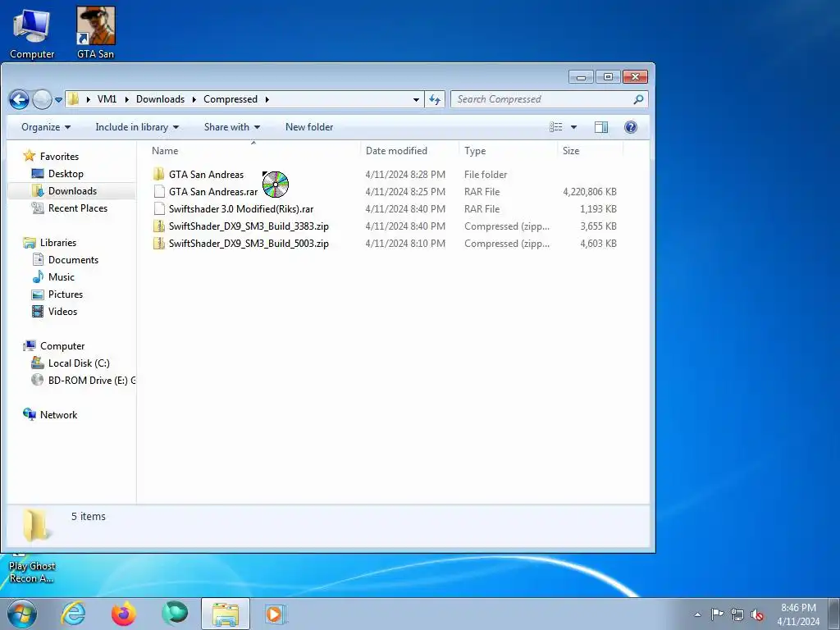
Task: Switch to Windows Explorer on the taskbar
Action: click(226, 614)
